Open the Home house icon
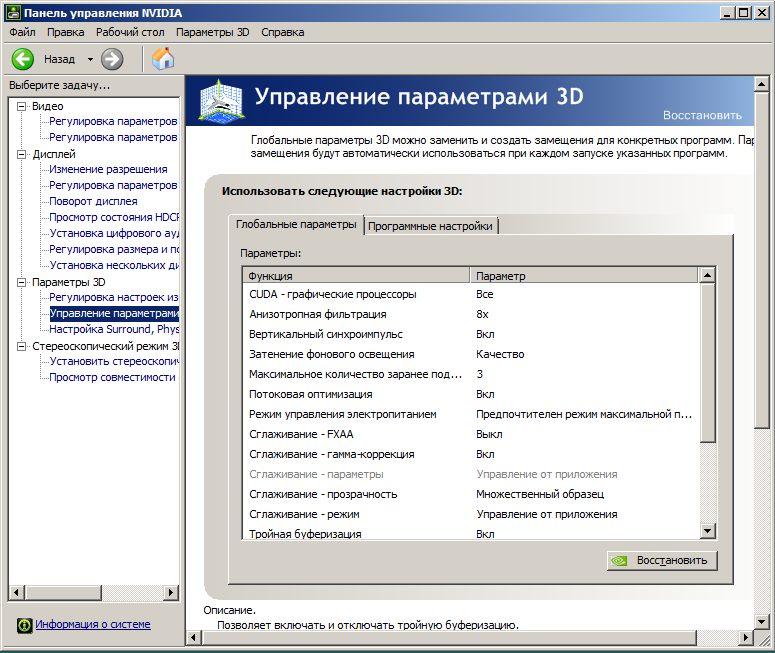Screen dimensions: 775x653 coord(163,59)
